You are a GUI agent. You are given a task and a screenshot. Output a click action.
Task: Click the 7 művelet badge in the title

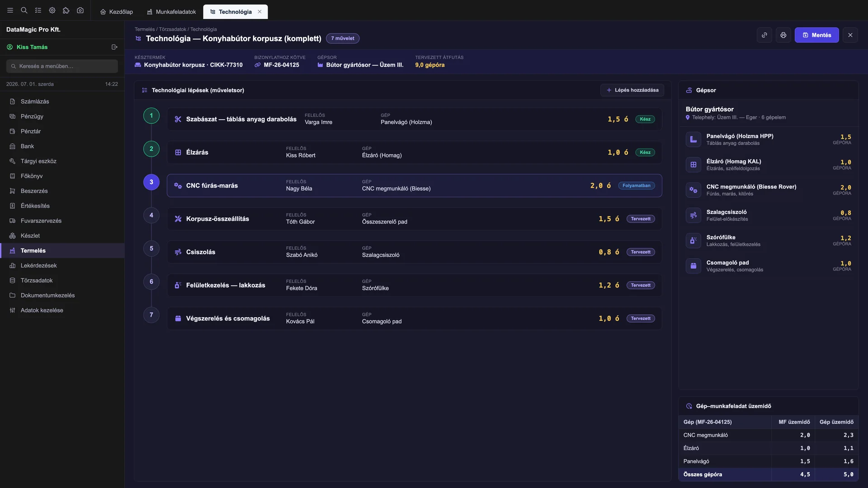tap(343, 38)
